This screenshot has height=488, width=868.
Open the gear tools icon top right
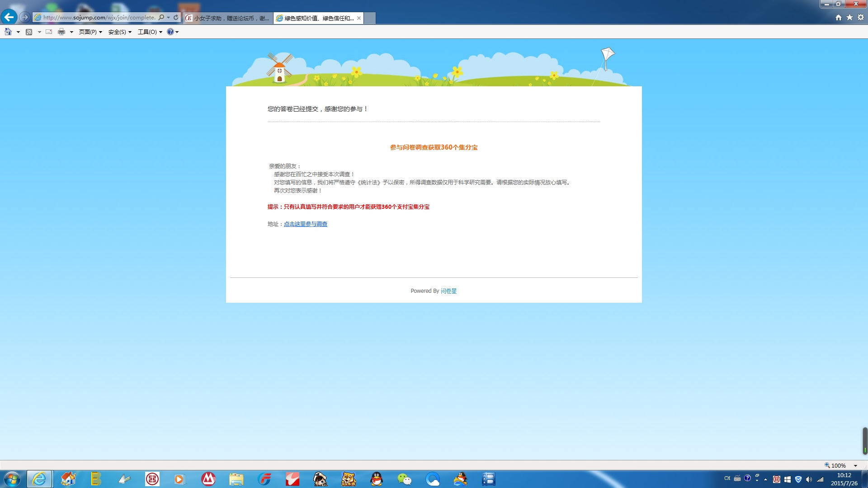pyautogui.click(x=861, y=17)
